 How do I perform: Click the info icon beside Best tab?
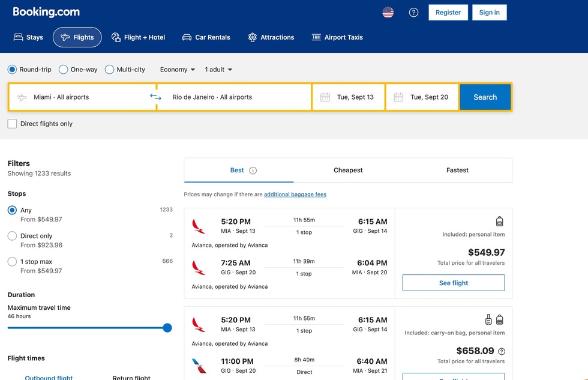(x=253, y=170)
